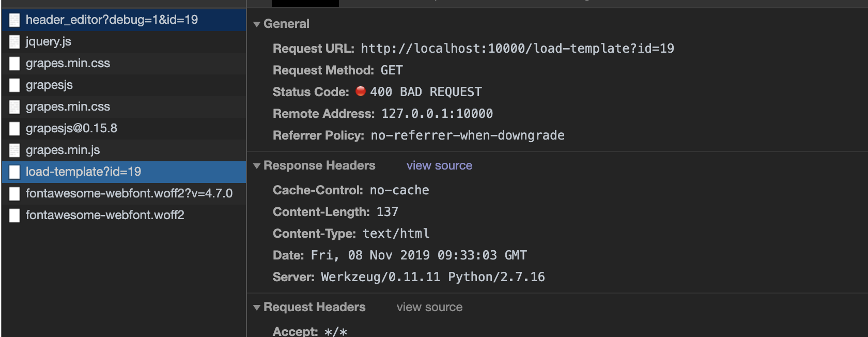Open view source for Response Headers
The image size is (868, 337).
point(439,165)
